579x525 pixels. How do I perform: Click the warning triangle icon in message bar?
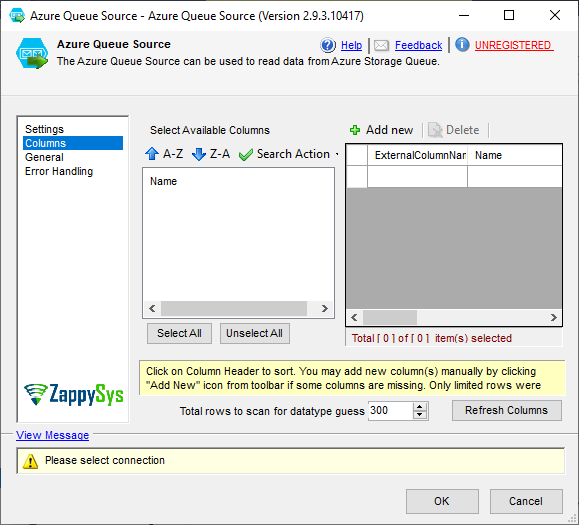pos(30,461)
